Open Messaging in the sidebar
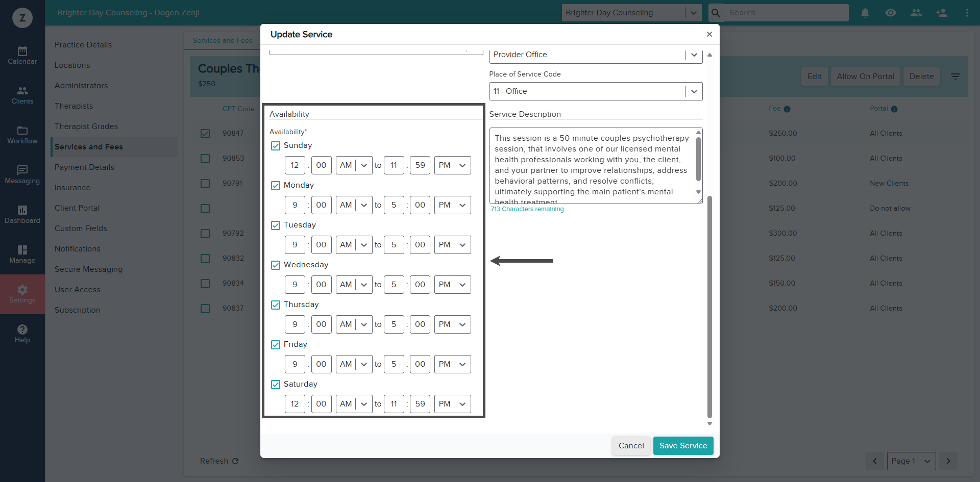 pos(22,175)
